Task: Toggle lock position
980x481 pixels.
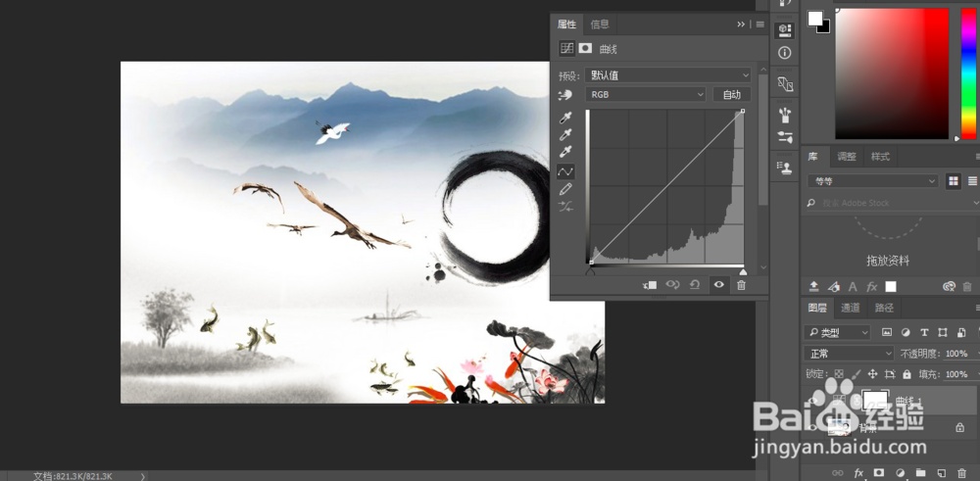Action: pyautogui.click(x=872, y=374)
